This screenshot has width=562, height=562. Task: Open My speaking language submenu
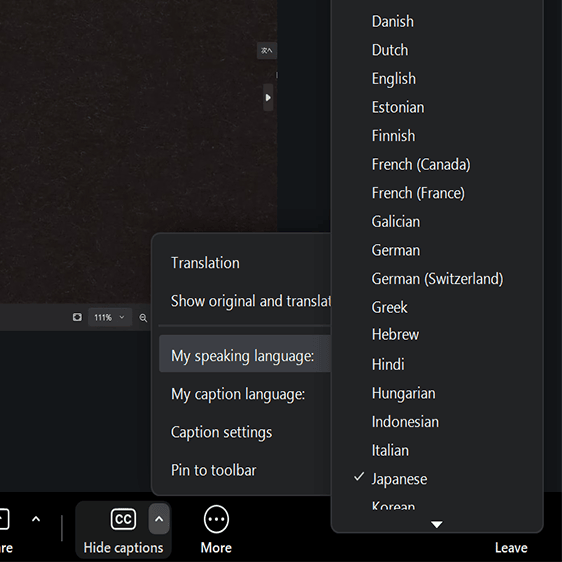pos(245,354)
